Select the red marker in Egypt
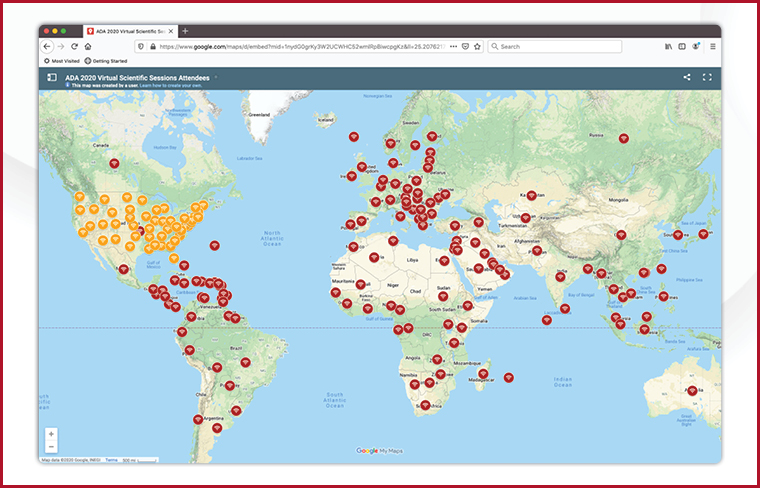The height and width of the screenshot is (488, 760). [444, 261]
